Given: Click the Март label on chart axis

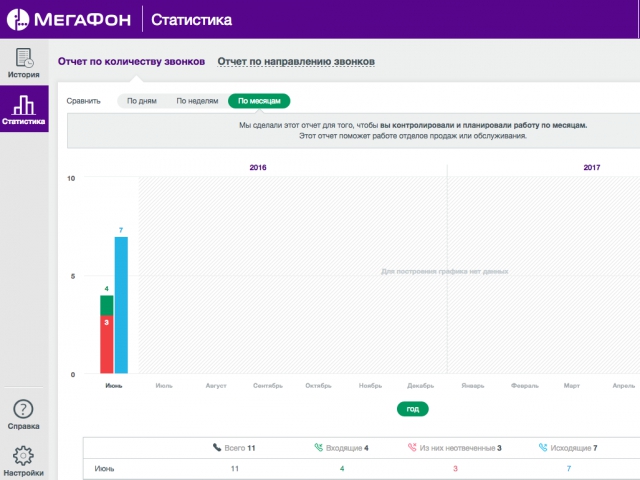Looking at the screenshot, I should tap(572, 386).
